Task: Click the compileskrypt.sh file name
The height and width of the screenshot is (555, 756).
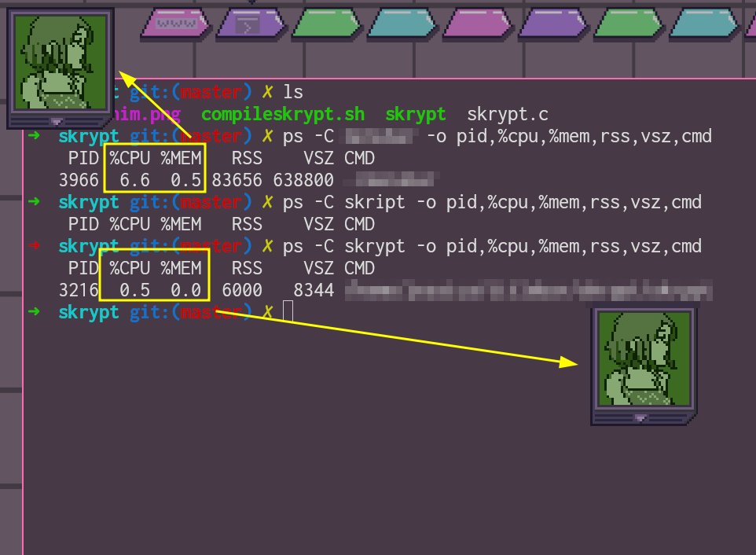Action: (x=283, y=114)
